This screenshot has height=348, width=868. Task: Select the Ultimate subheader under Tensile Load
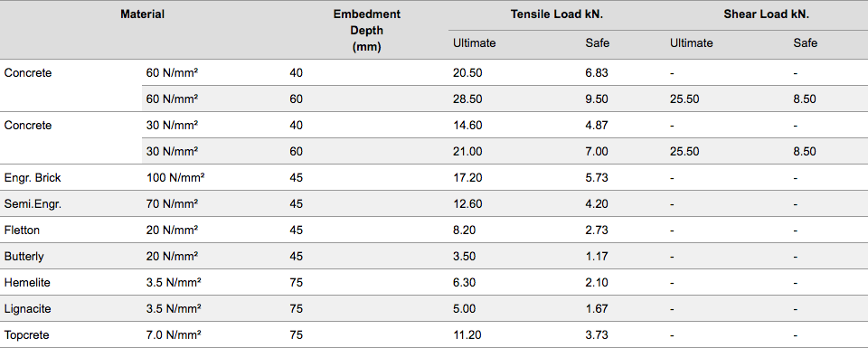[x=475, y=43]
